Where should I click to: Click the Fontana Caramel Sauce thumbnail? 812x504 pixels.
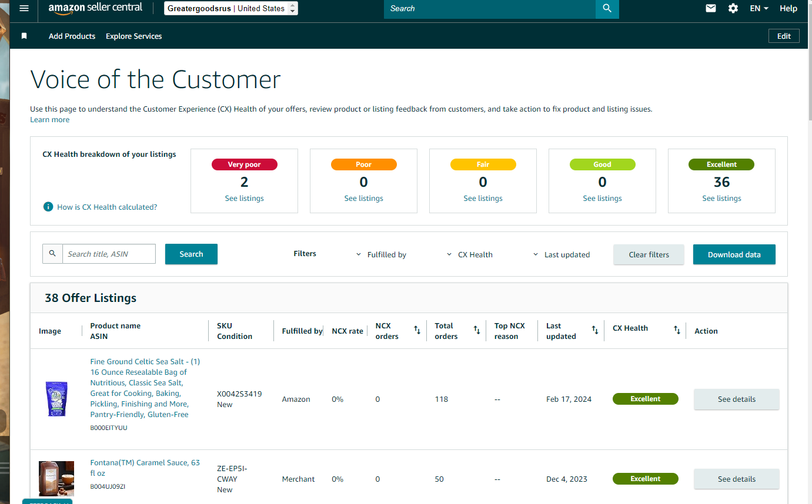(56, 479)
